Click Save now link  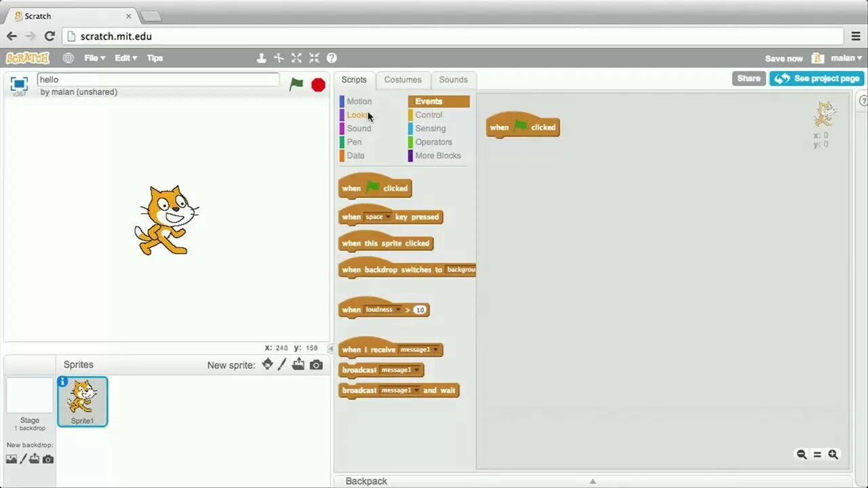[x=784, y=59]
